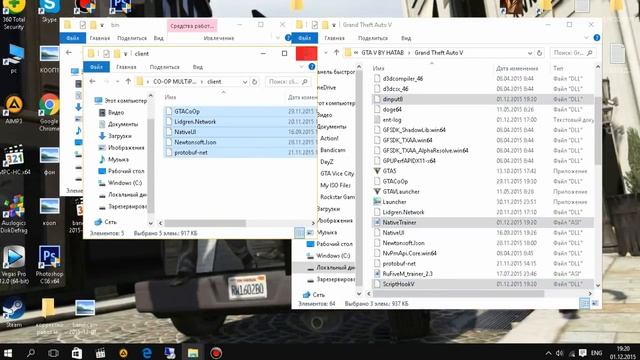The image size is (640, 360).
Task: Click the GTA V BY HATAB breadcrumb
Action: click(x=382, y=53)
